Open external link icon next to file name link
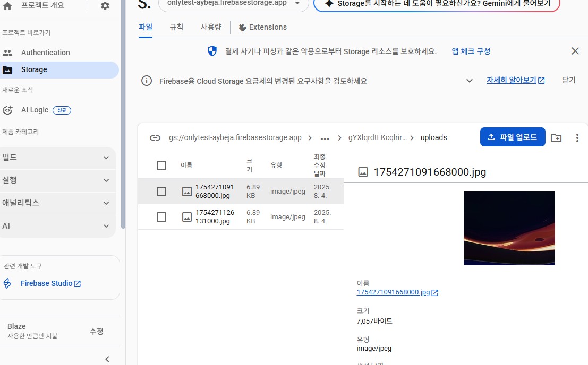 coord(435,293)
